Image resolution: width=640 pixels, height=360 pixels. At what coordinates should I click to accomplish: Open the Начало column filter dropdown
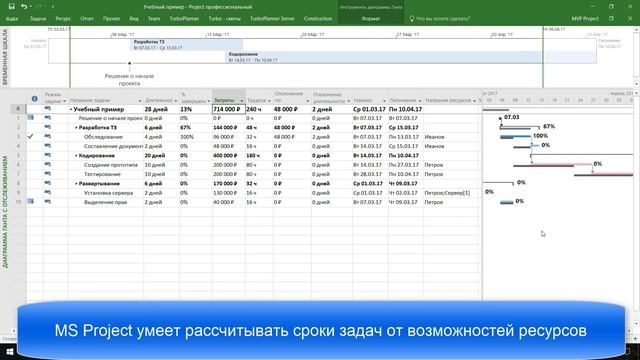point(384,101)
